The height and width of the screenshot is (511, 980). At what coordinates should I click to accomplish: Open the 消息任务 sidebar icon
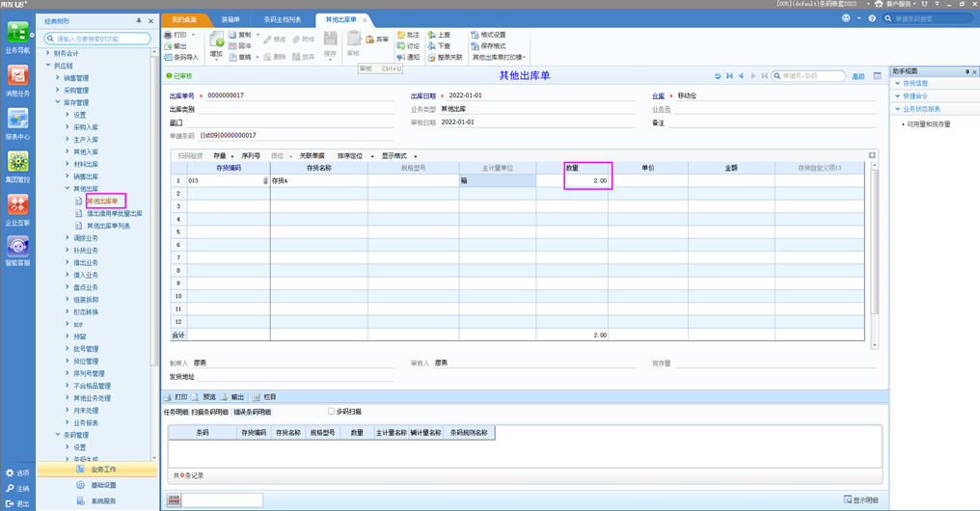click(x=17, y=76)
